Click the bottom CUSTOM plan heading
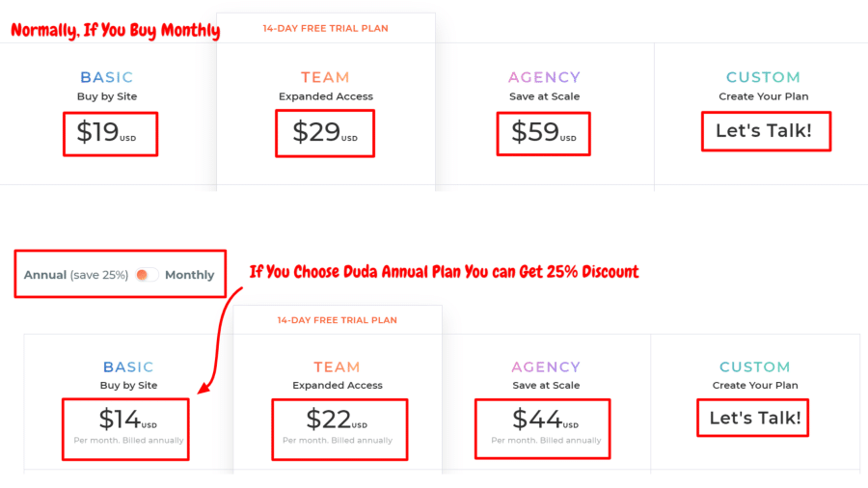 click(755, 366)
